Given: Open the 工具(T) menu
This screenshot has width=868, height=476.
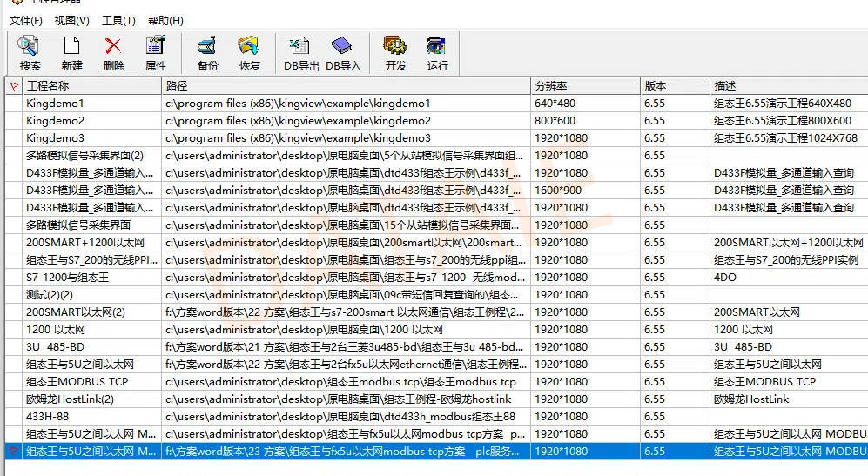Looking at the screenshot, I should (x=118, y=21).
